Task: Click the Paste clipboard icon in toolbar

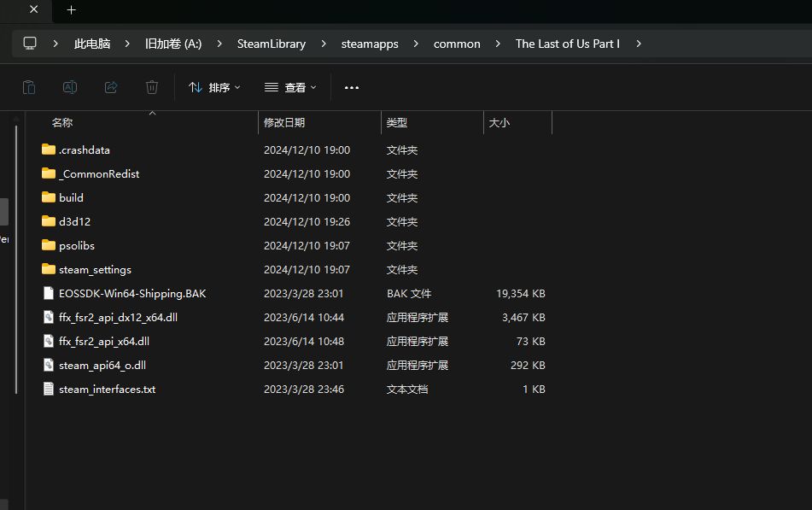Action: [28, 87]
